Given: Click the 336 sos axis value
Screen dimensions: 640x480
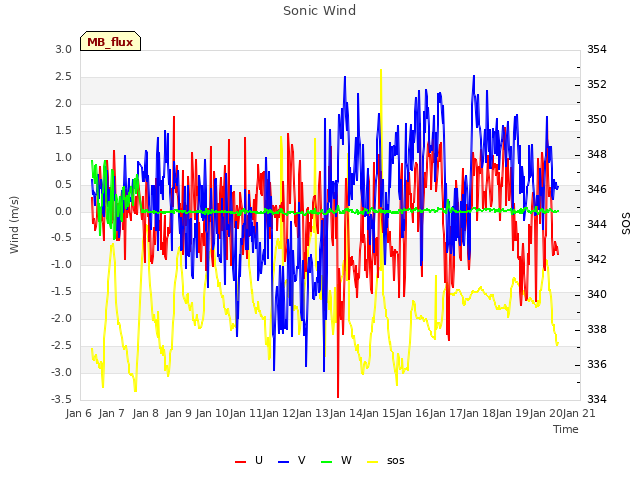Looking at the screenshot, I should click(x=597, y=364).
